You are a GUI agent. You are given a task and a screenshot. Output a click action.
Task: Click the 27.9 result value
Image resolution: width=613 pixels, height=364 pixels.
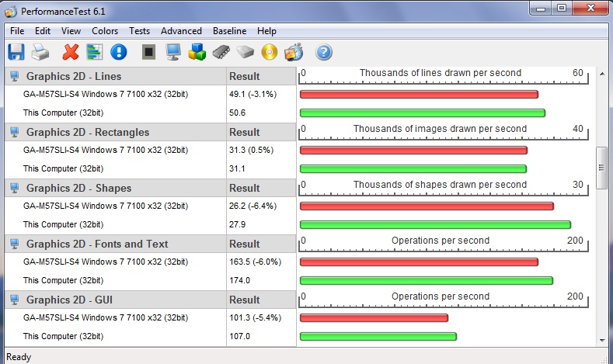237,224
